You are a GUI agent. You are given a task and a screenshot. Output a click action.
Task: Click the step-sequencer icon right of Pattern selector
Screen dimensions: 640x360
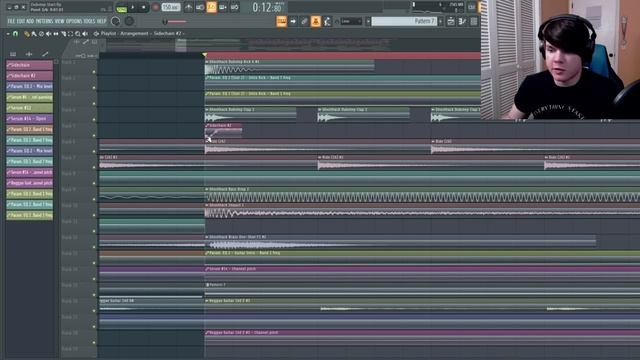462,21
